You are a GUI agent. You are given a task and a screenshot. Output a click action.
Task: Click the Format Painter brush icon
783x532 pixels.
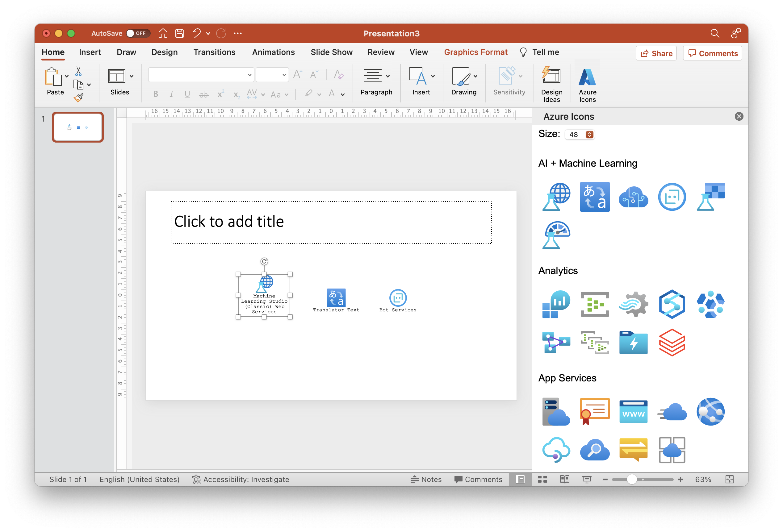tap(78, 98)
